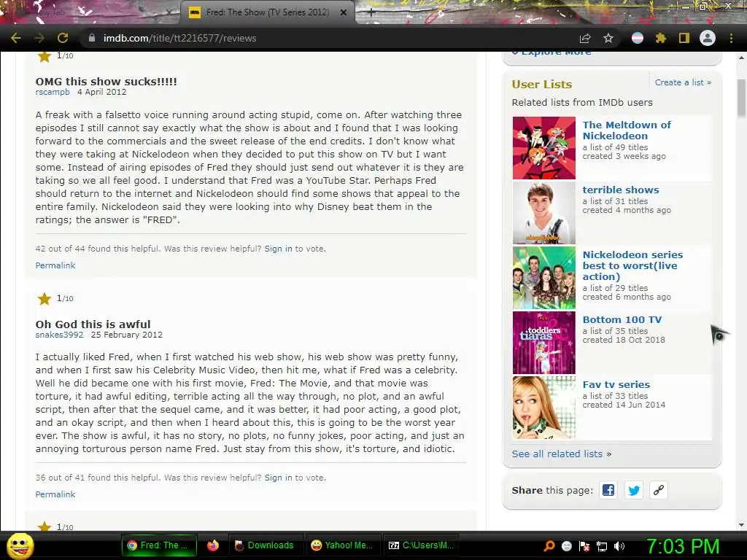Open snakes3992's user profile
This screenshot has height=560, width=747.
click(x=59, y=335)
